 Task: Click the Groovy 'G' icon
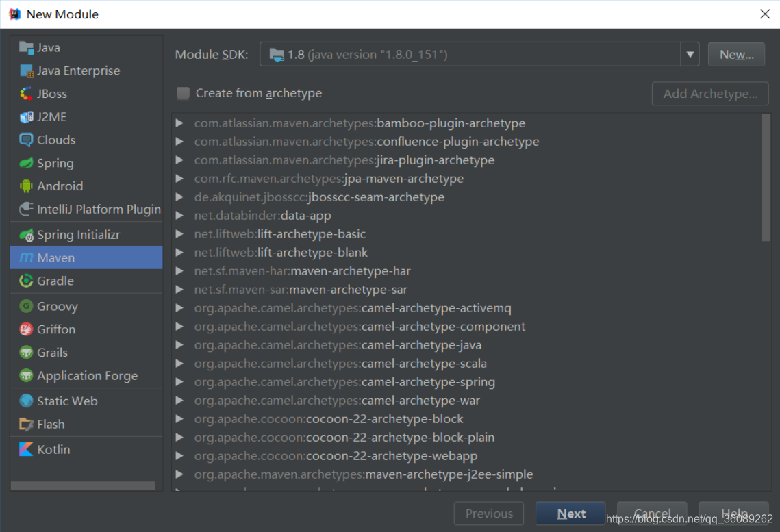(26, 306)
